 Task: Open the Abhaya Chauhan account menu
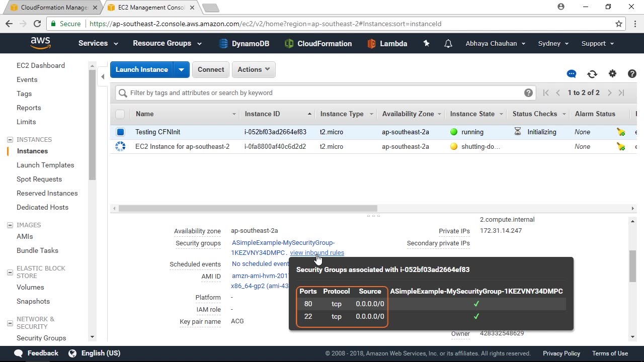(x=495, y=43)
